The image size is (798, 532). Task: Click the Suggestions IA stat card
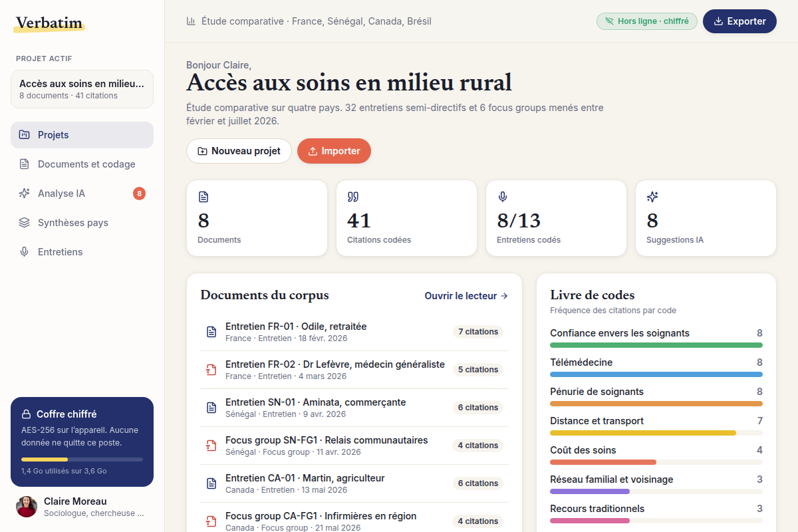706,218
